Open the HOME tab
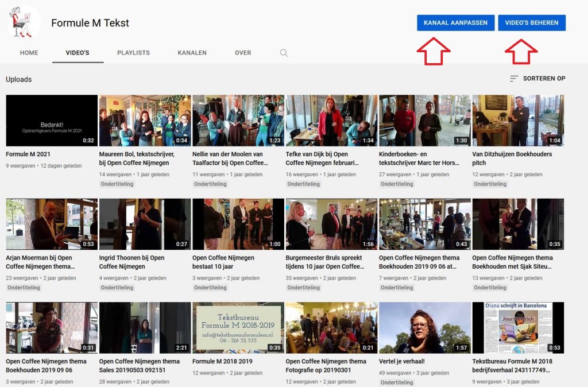 click(x=29, y=52)
